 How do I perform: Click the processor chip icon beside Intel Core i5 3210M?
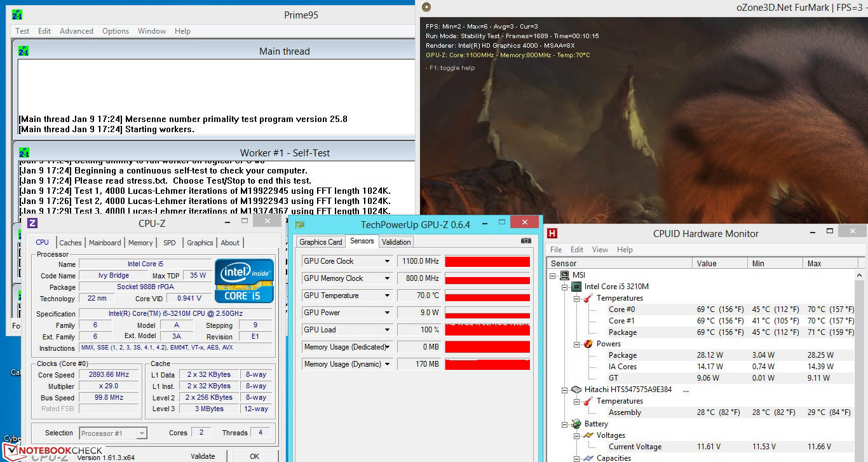[576, 287]
